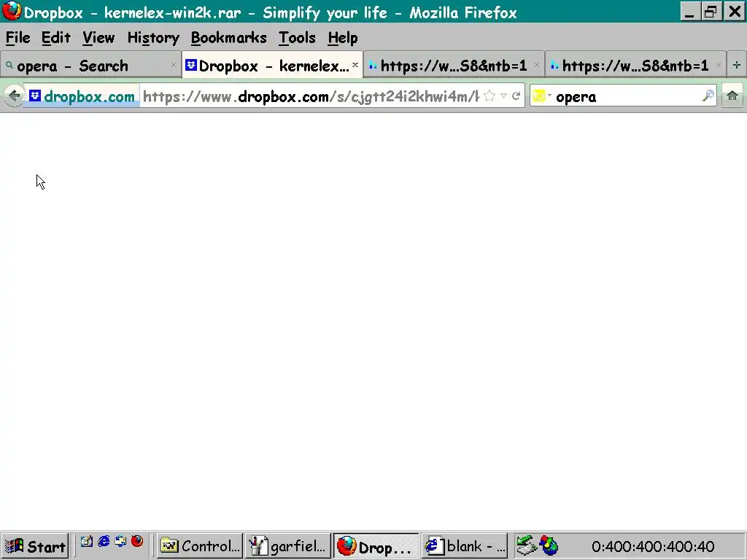Screen dimensions: 747x560
Task: Click the Show Desktop quick launch icon
Action: (86, 542)
